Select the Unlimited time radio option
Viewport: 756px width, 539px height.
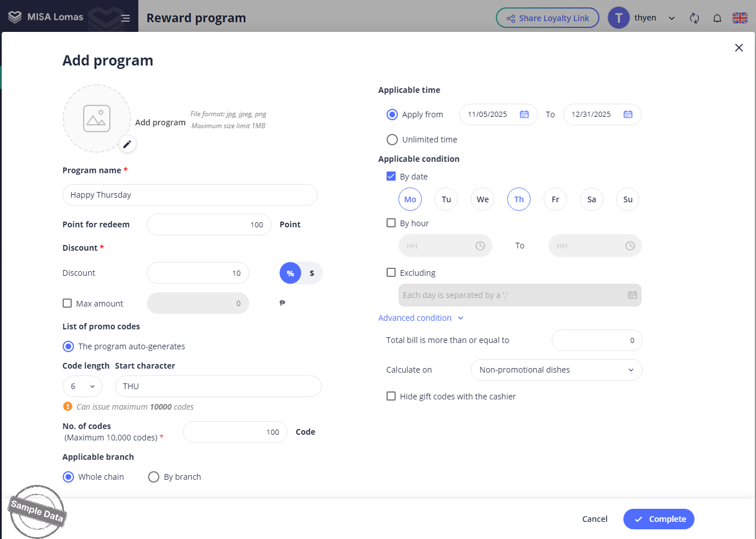pos(392,140)
